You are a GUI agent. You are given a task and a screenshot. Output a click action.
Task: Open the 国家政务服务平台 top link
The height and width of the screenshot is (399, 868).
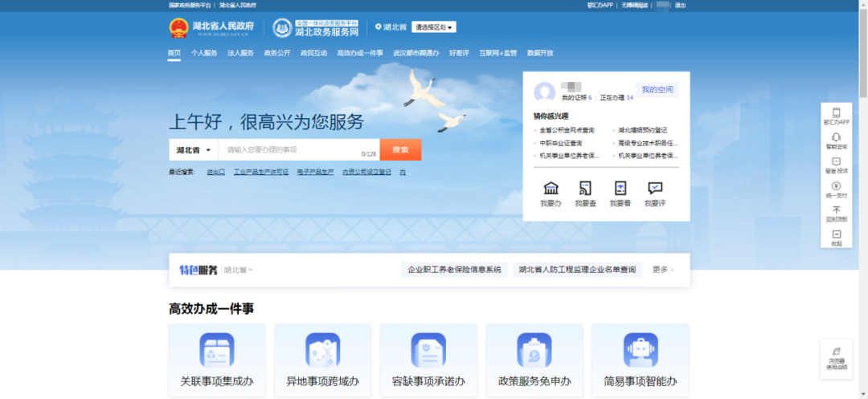190,5
